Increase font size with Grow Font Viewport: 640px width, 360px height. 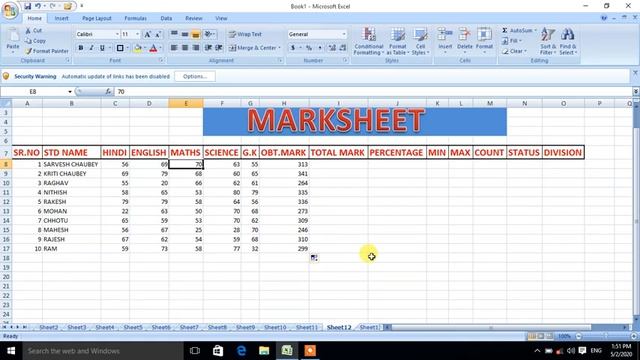click(148, 34)
